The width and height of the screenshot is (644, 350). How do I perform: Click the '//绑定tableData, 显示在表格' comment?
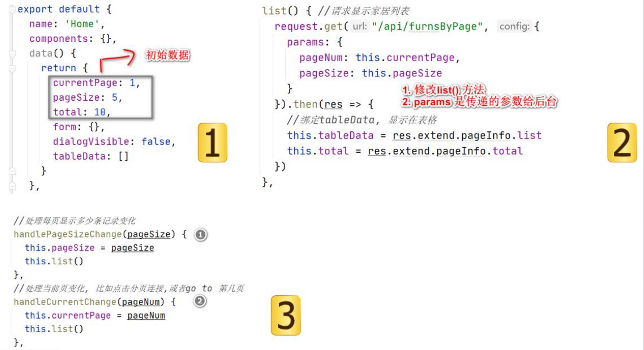click(x=362, y=120)
